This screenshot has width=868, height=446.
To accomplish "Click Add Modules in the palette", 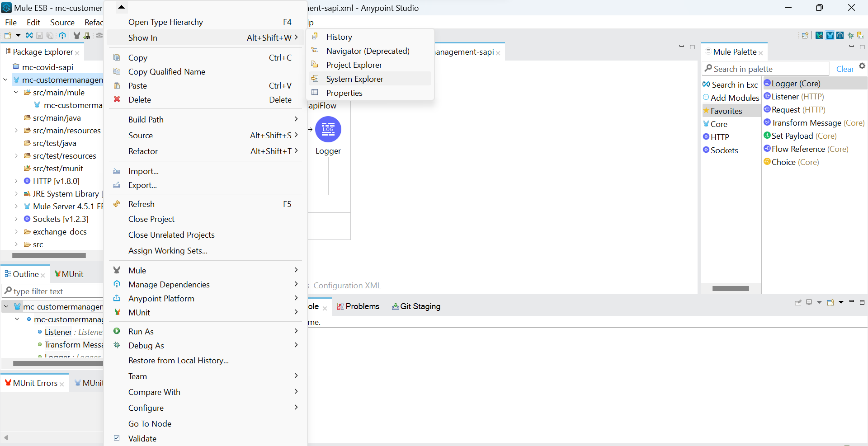I will pyautogui.click(x=734, y=98).
